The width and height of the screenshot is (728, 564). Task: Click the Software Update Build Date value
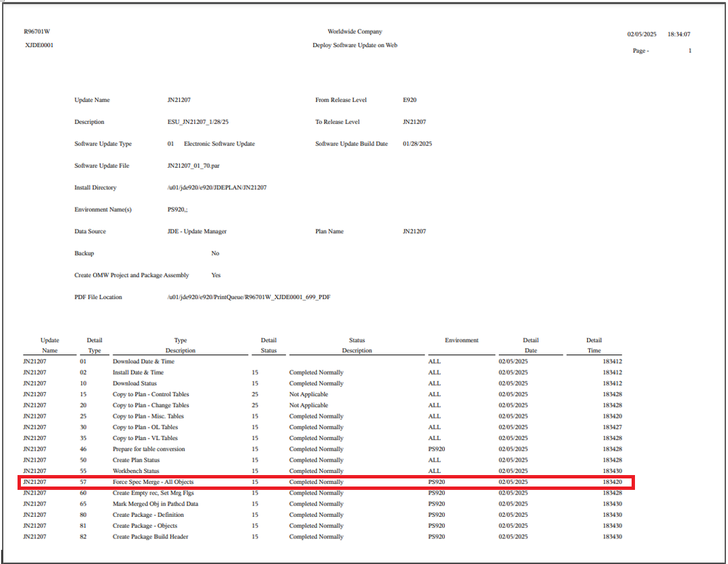coord(417,144)
